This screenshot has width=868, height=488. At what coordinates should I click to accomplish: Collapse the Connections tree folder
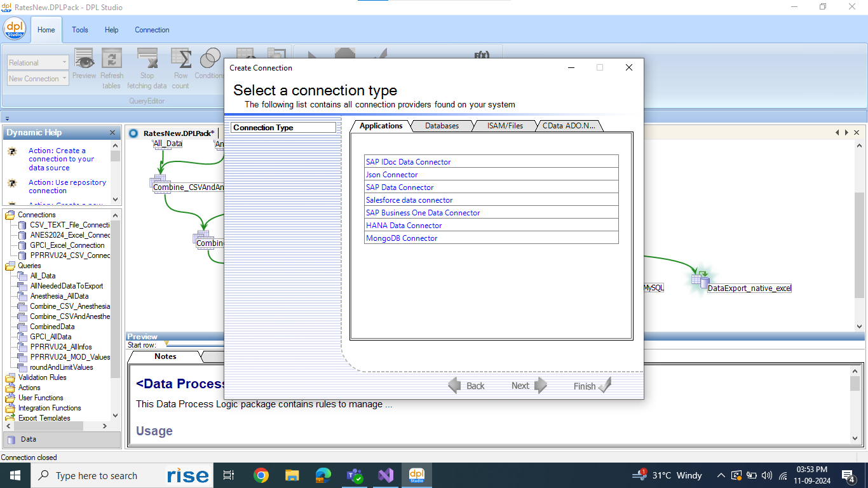click(10, 215)
